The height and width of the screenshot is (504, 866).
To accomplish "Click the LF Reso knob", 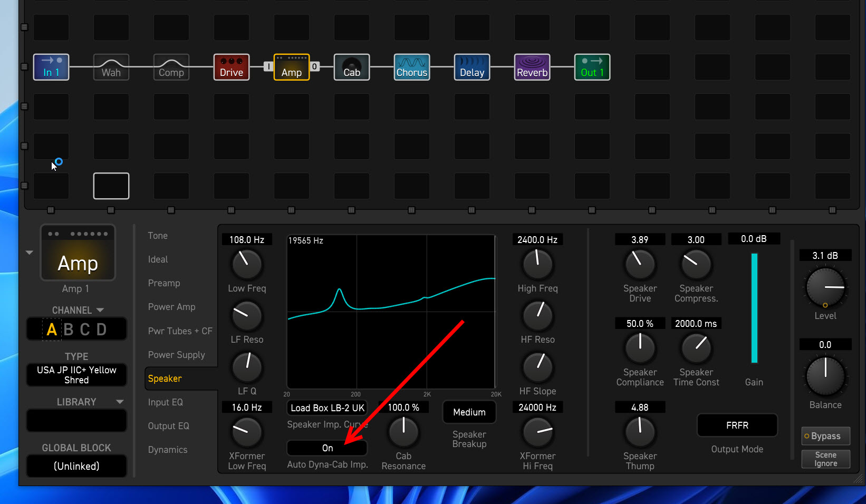I will pyautogui.click(x=247, y=316).
